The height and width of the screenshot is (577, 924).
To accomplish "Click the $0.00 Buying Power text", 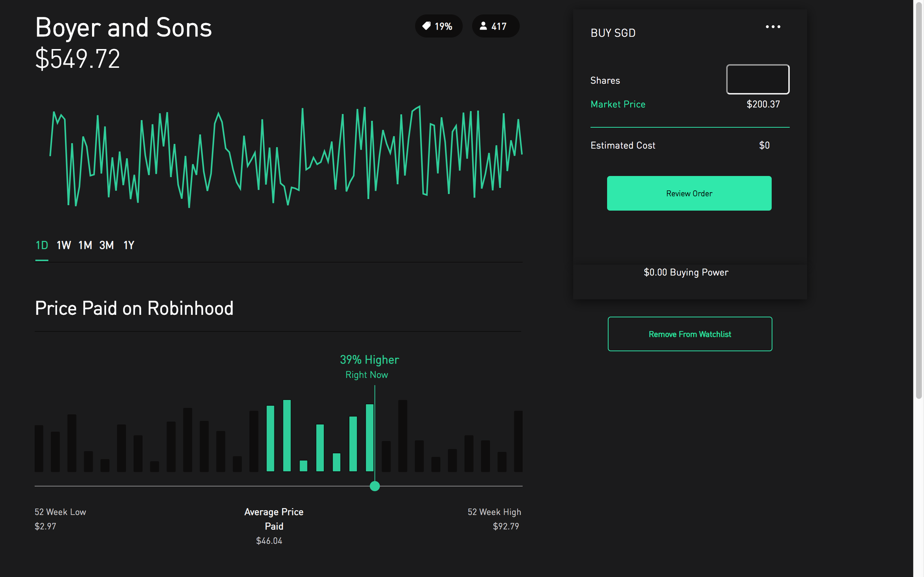I will click(x=686, y=272).
